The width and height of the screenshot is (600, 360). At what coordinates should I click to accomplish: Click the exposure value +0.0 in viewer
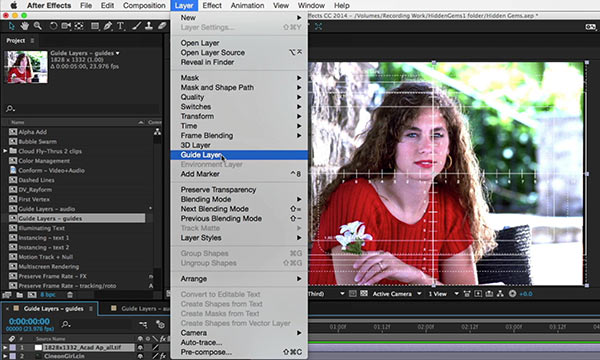tap(526, 294)
